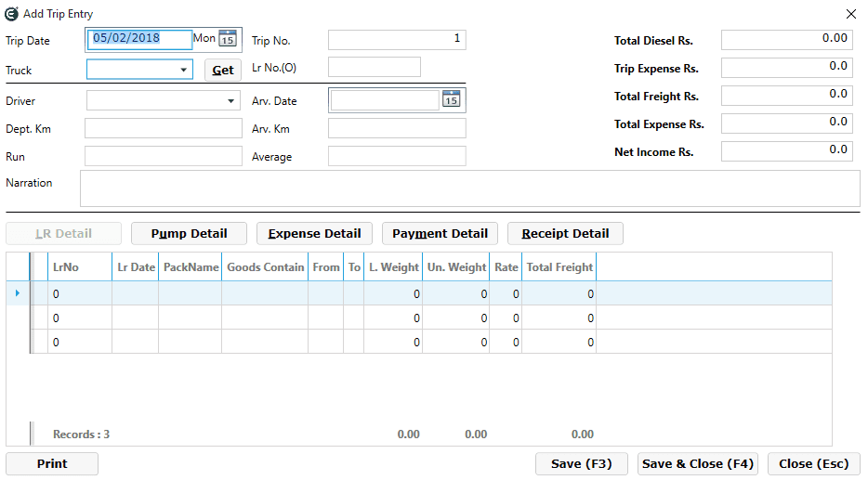
Task: Switch to Expense Detail tab
Action: tap(314, 234)
